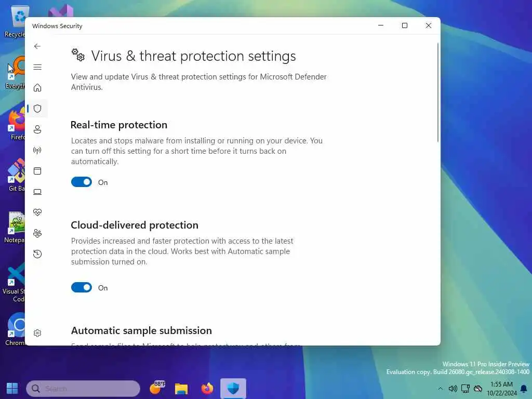Select the Chromium desktop shortcut
The image size is (532, 399).
[x=15, y=329]
